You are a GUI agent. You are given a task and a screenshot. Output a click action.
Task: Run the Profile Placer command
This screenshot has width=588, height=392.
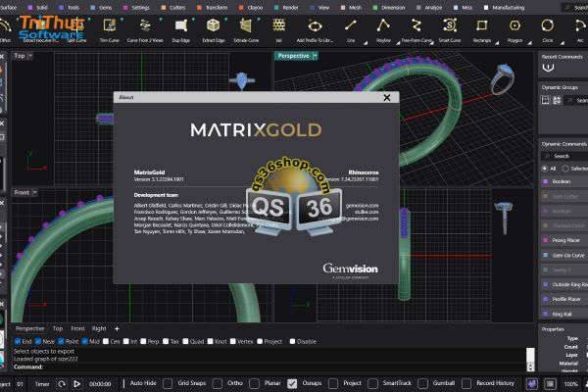[x=563, y=299]
